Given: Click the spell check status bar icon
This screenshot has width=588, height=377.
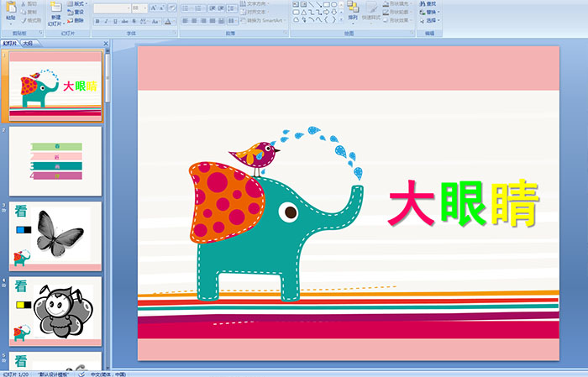Looking at the screenshot, I should pos(81,374).
